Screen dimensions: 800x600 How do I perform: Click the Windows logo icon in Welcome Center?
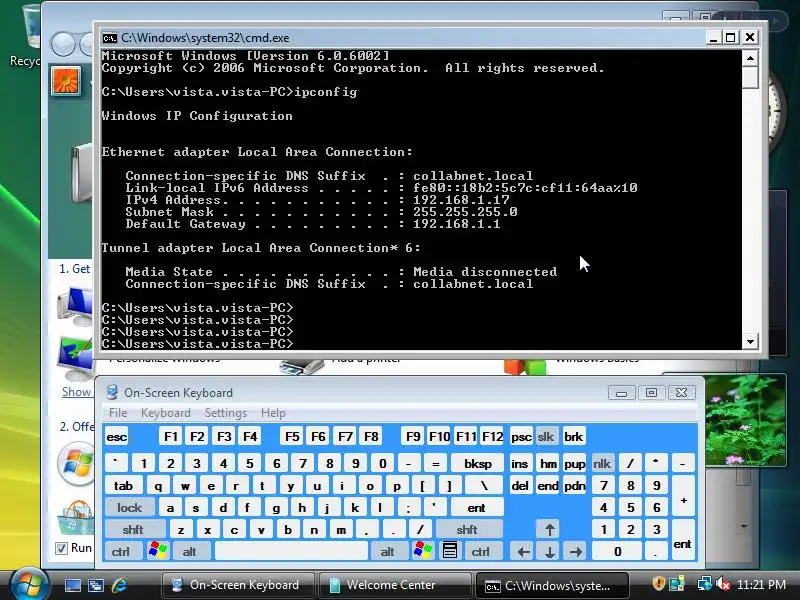(77, 463)
